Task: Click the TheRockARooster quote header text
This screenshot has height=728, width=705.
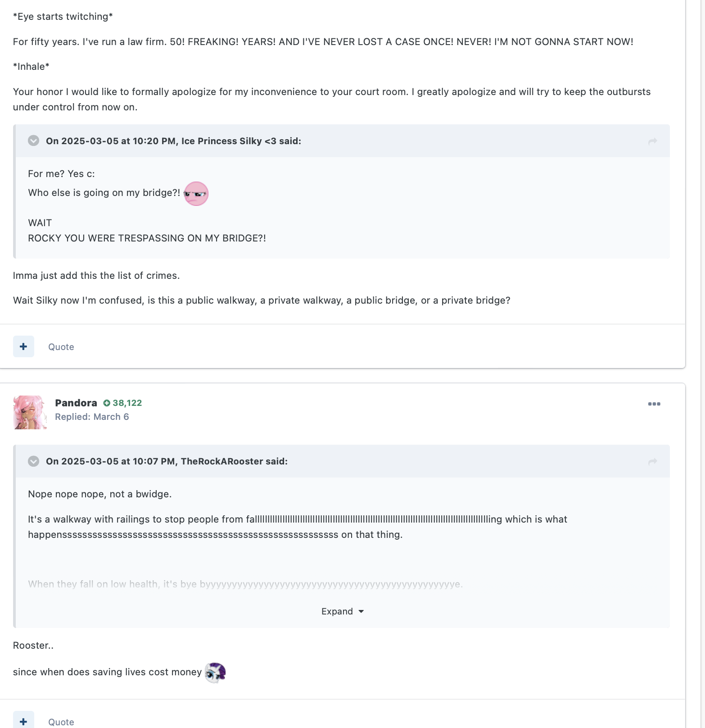Action: pyautogui.click(x=167, y=461)
